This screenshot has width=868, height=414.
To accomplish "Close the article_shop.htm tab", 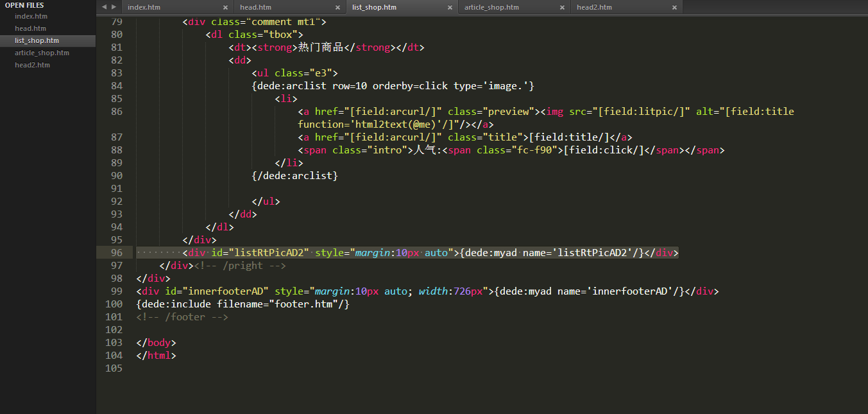I will [562, 8].
